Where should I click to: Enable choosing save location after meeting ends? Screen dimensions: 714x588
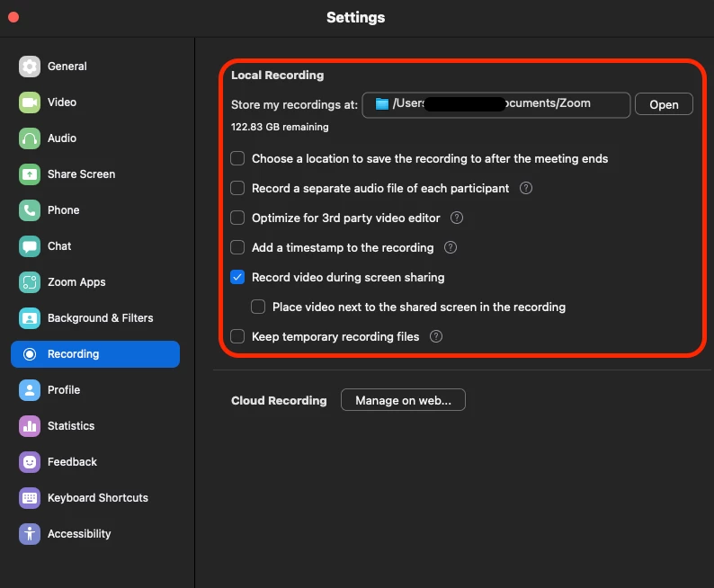(x=237, y=158)
